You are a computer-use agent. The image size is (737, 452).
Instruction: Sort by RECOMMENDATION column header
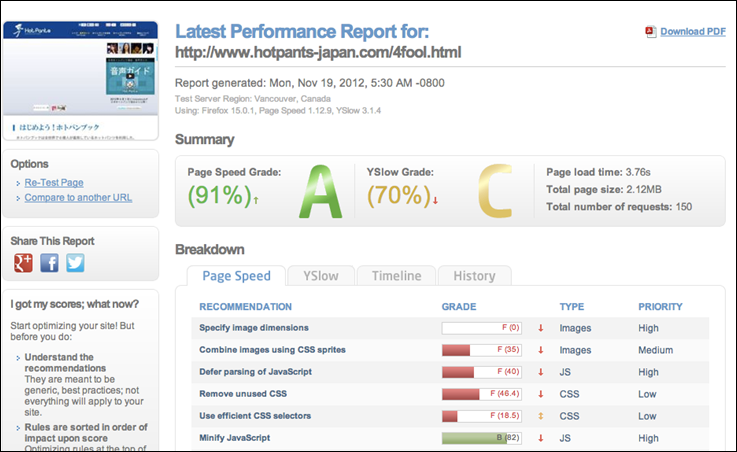245,307
